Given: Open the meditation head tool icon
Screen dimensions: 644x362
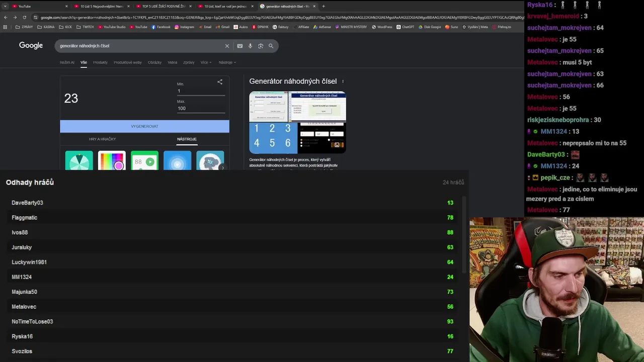Looking at the screenshot, I should 210,161.
